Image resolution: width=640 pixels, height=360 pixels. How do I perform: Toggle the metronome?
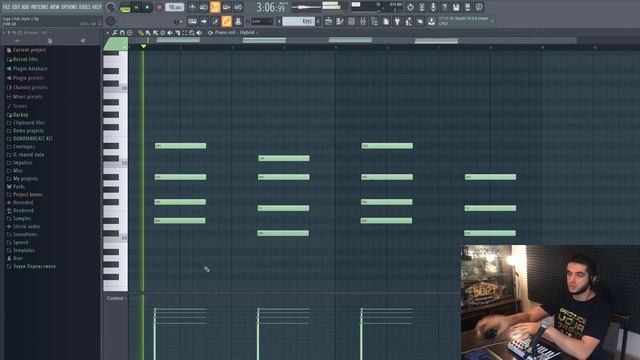(x=192, y=7)
